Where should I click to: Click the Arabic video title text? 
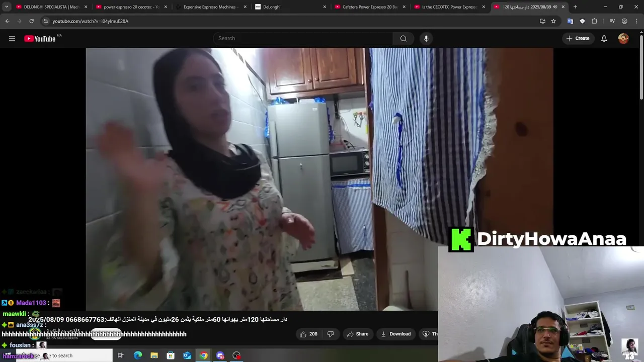tap(157, 319)
